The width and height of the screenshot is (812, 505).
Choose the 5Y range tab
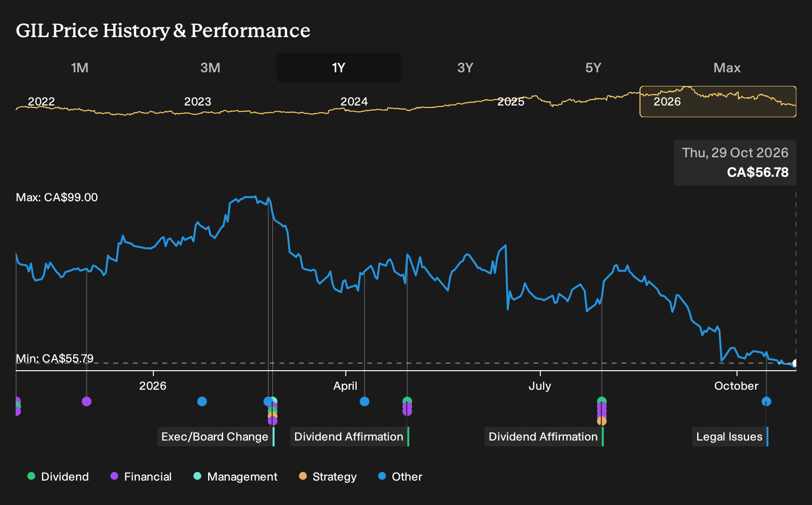[x=593, y=67]
